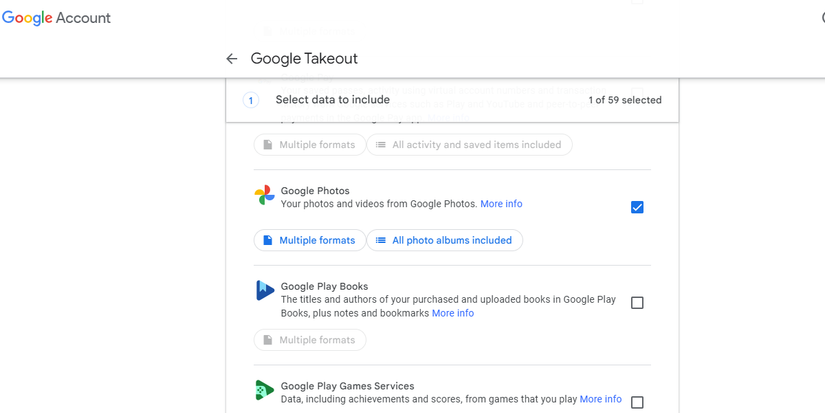
Task: Open All photo albums included selector
Action: click(444, 241)
